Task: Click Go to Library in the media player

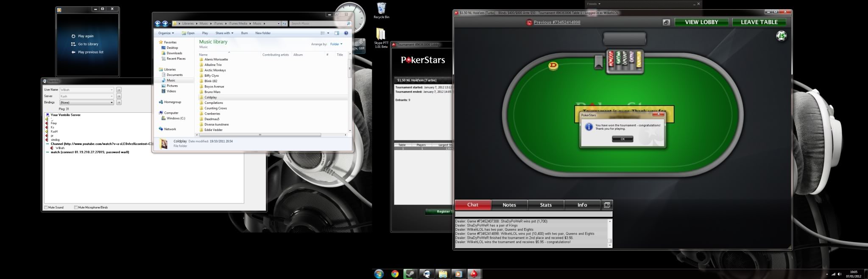Action: 85,44
